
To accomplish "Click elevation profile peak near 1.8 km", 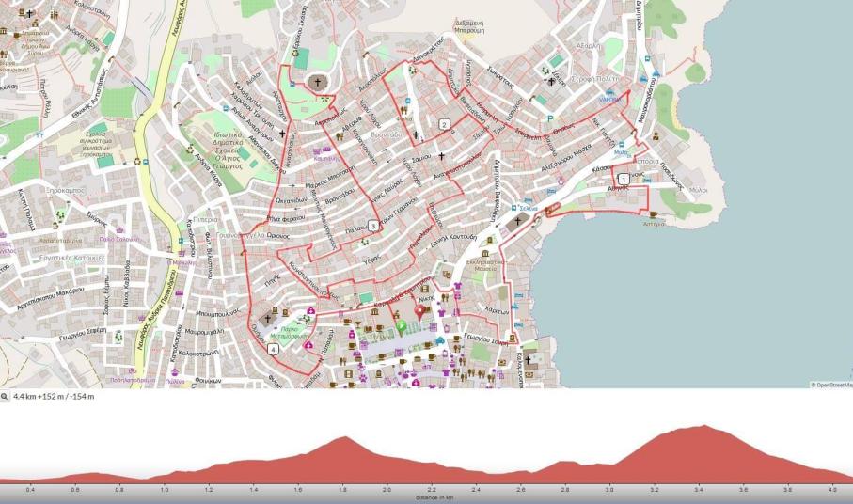I will point(344,438).
